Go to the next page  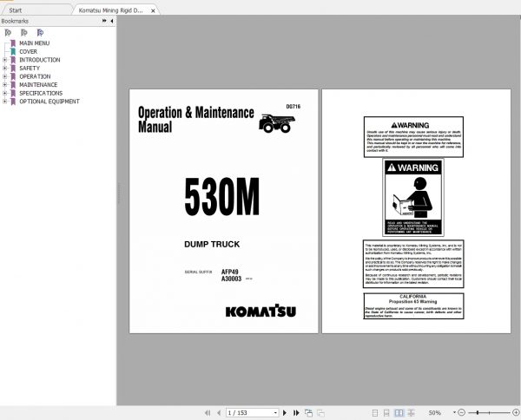pyautogui.click(x=285, y=413)
